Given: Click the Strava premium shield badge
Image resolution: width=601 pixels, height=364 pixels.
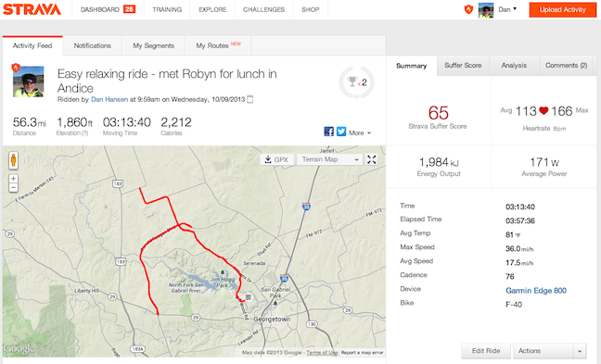Looking at the screenshot, I should 468,9.
